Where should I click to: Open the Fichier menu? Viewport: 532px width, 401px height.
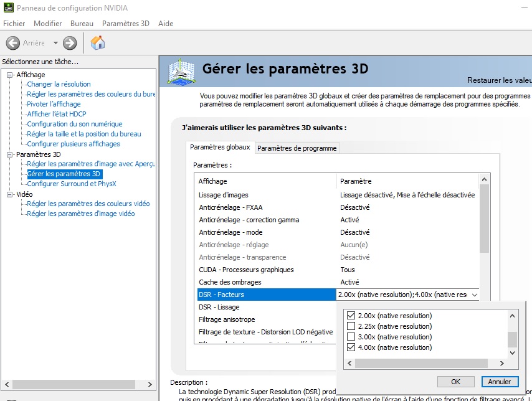click(14, 24)
